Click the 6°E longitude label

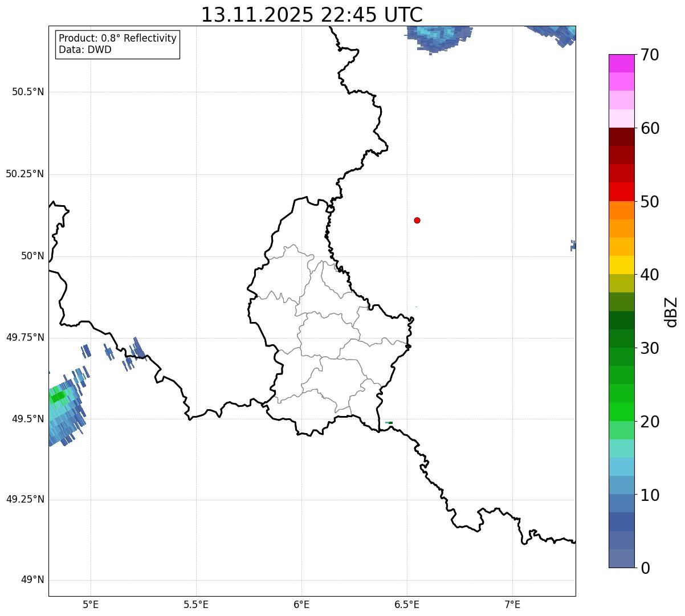301,605
